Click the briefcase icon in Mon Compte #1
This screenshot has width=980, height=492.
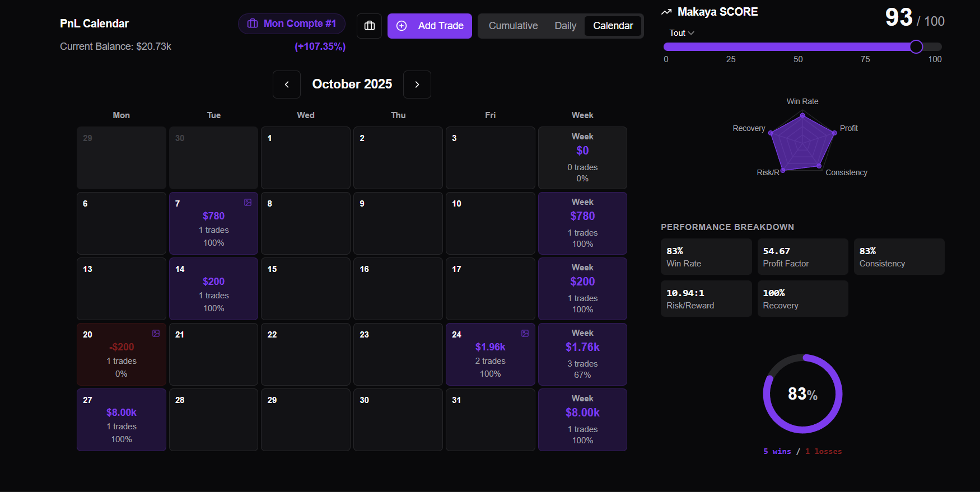[253, 24]
